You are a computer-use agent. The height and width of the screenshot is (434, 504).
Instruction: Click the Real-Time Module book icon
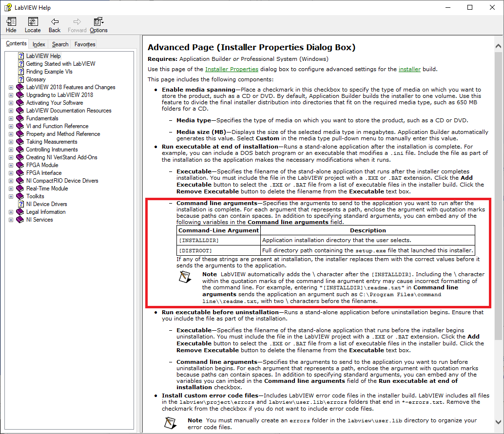point(20,188)
